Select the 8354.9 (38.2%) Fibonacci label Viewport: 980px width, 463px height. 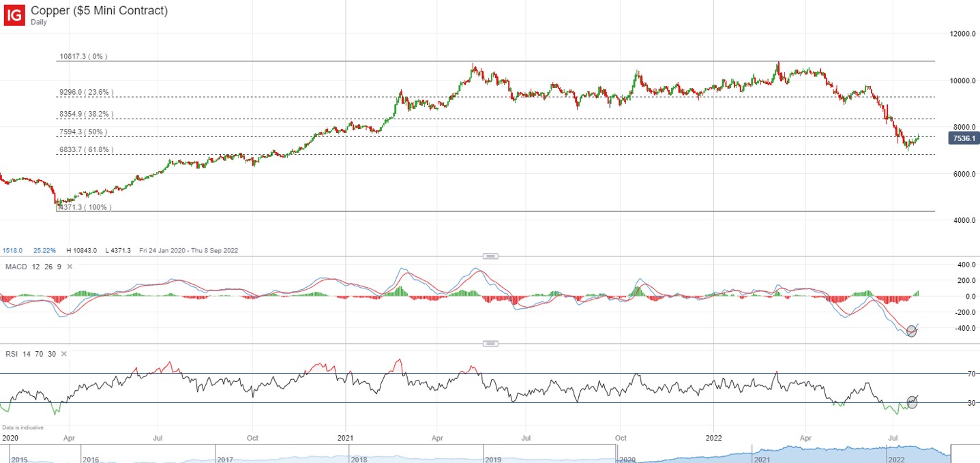[x=87, y=114]
